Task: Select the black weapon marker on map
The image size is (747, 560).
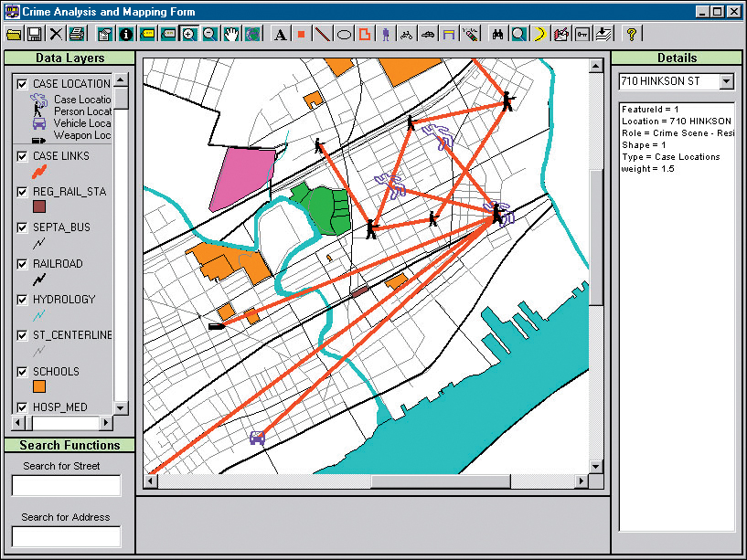Action: pos(217,326)
